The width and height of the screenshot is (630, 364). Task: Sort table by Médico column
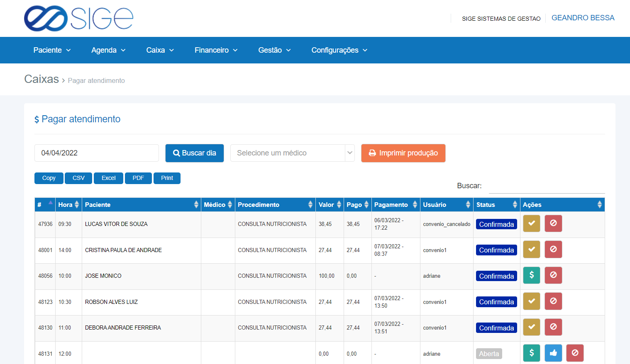coord(218,205)
